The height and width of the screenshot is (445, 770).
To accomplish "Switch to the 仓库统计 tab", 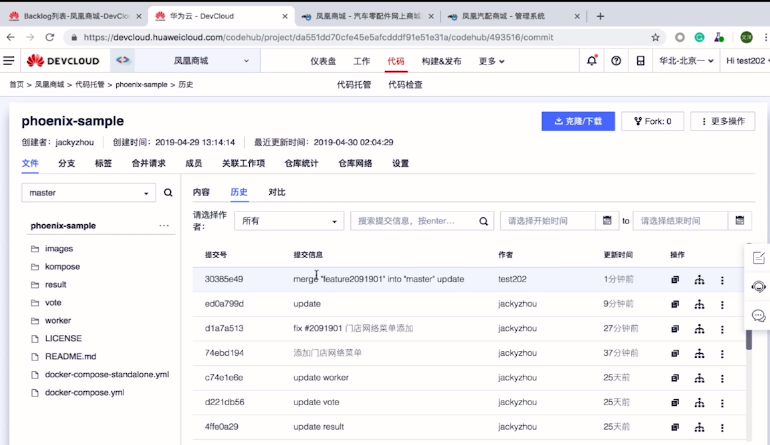I will 301,163.
